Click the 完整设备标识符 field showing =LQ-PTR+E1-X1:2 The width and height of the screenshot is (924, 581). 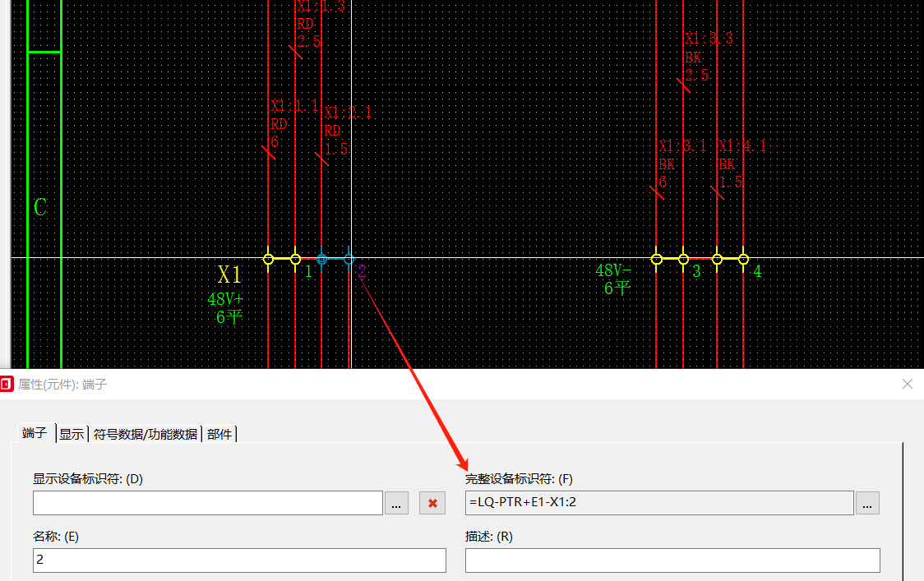coord(658,503)
